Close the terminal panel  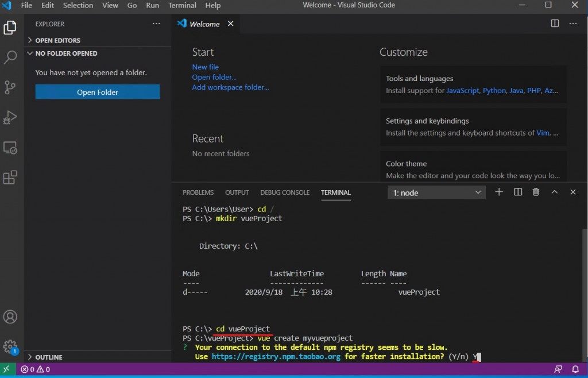pos(573,192)
